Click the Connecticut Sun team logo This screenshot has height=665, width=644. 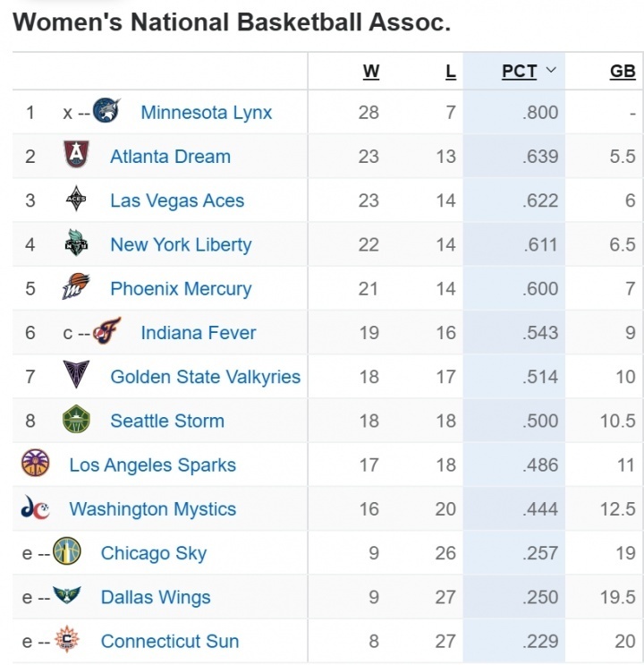point(67,640)
